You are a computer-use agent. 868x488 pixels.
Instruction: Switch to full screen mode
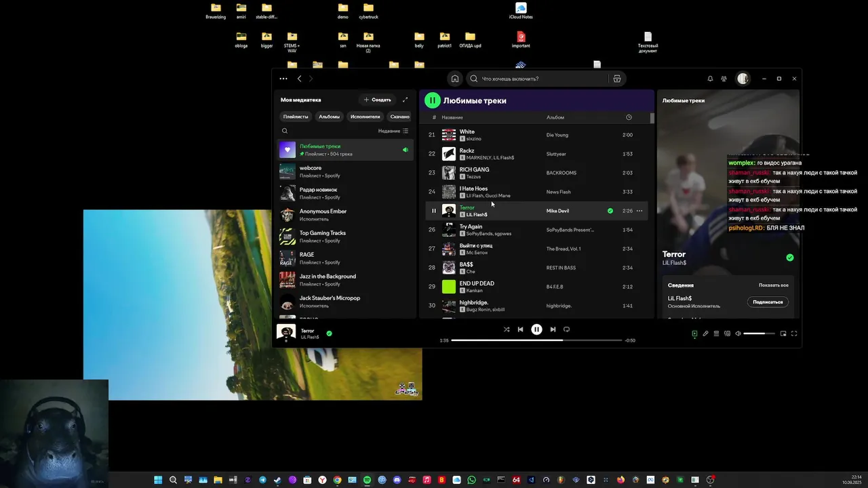pyautogui.click(x=794, y=333)
